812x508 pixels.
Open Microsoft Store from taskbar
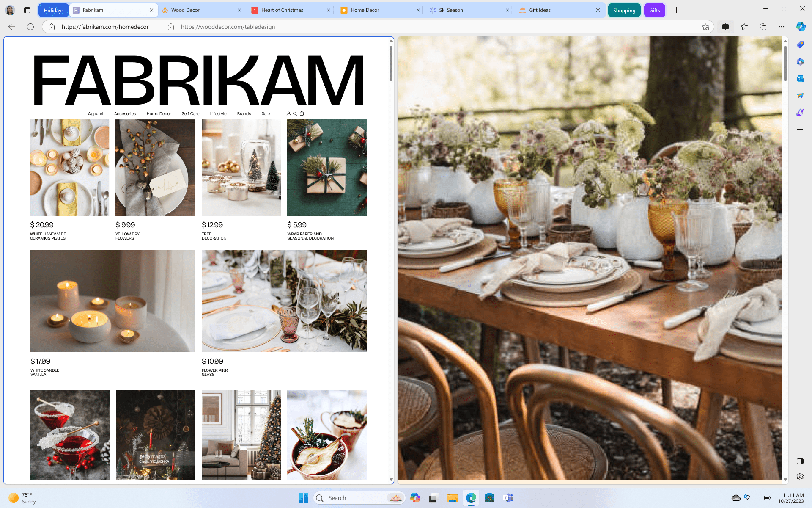(490, 498)
